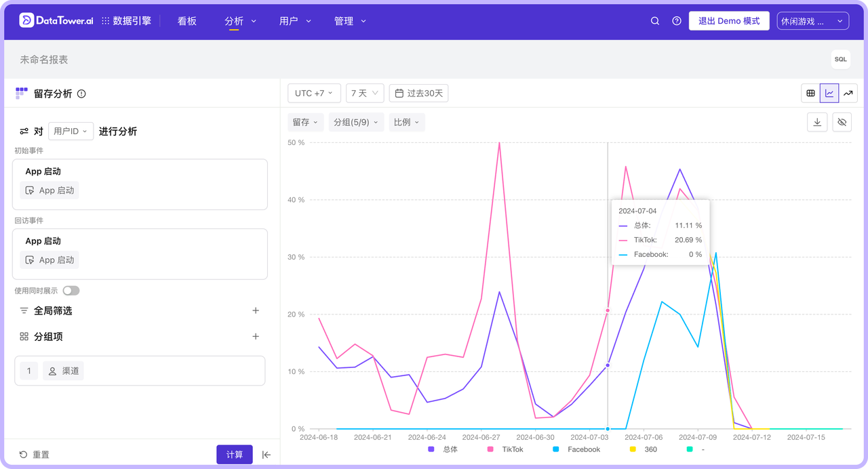
Task: Open the 7 天 granularity dropdown
Action: 365,93
